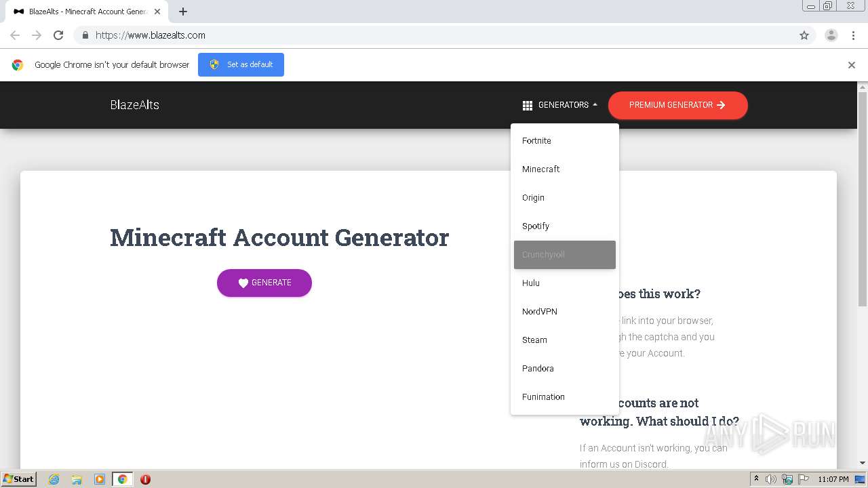Select Hulu from the generators menu

[x=564, y=283]
